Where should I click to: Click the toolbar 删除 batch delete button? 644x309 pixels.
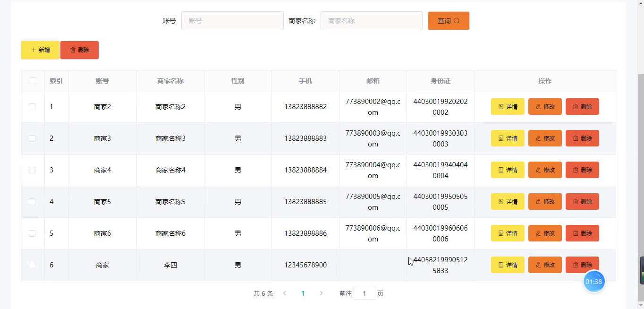coord(79,50)
